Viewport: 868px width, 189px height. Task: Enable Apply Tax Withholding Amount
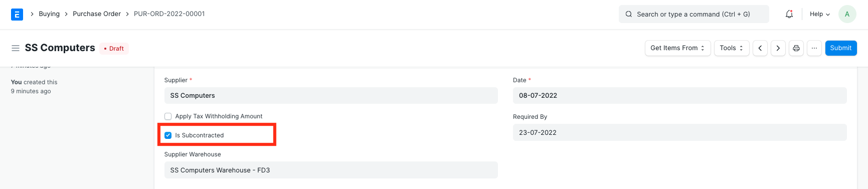168,116
